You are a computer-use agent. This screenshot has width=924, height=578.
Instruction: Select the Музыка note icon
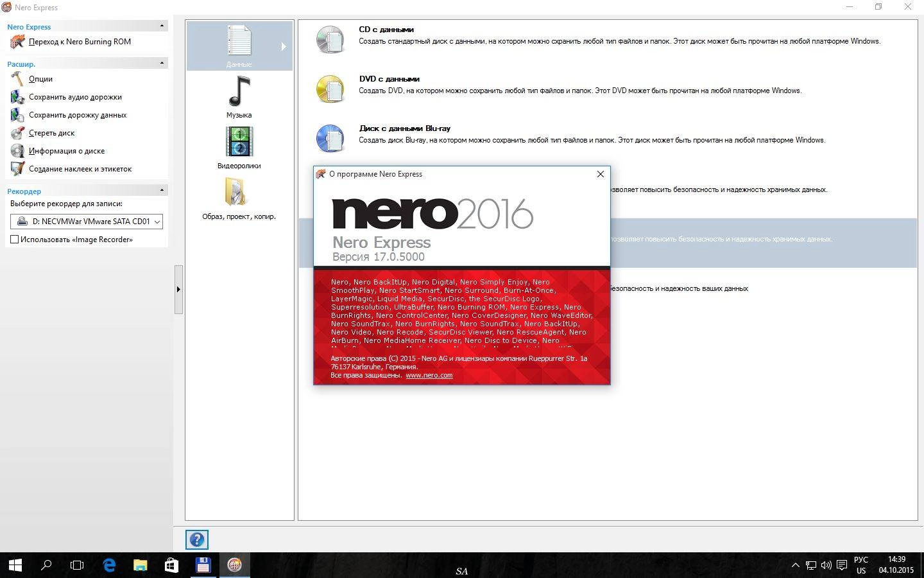[239, 91]
